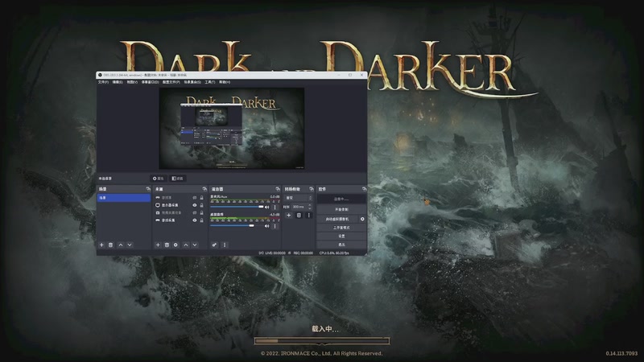Add a source with the Sources plus icon
644x362 pixels.
pyautogui.click(x=158, y=245)
